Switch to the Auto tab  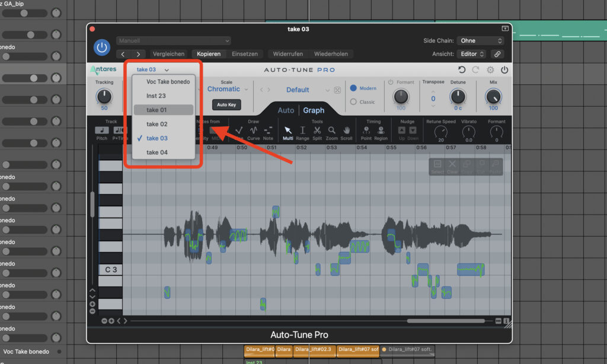click(286, 110)
